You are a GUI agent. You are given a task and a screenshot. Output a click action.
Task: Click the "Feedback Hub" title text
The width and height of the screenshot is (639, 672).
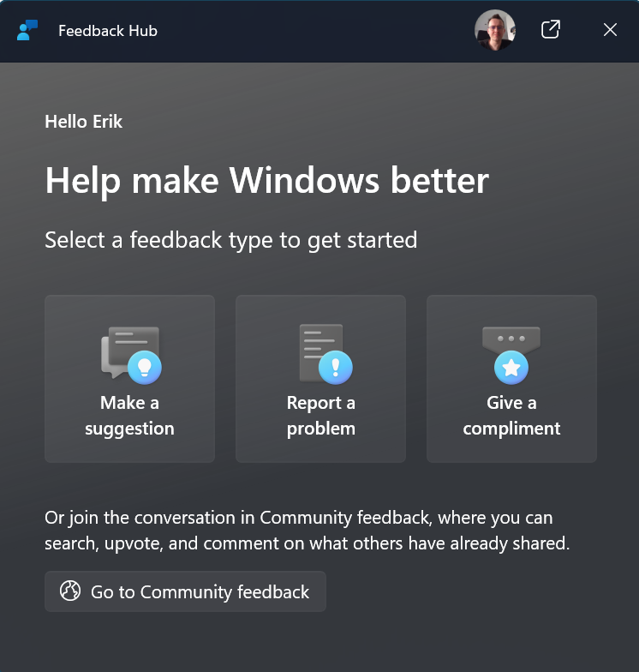108,31
